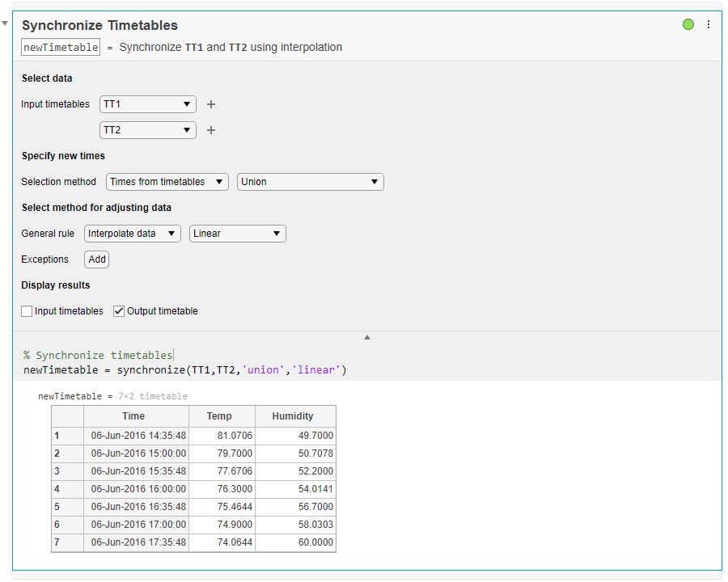Click the synchronize code line
728x582 pixels.
pyautogui.click(x=185, y=370)
